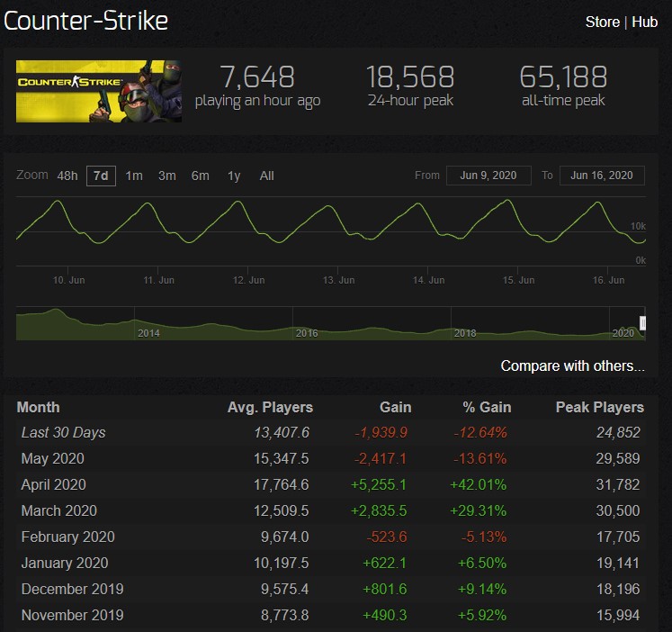This screenshot has width=672, height=632.
Task: Click the % Gain column header
Action: 487,407
